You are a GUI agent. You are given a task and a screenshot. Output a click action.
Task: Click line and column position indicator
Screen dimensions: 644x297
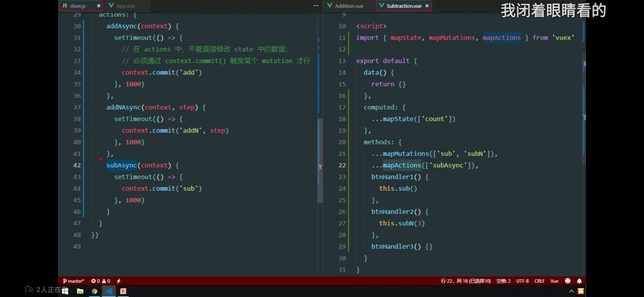[466, 281]
